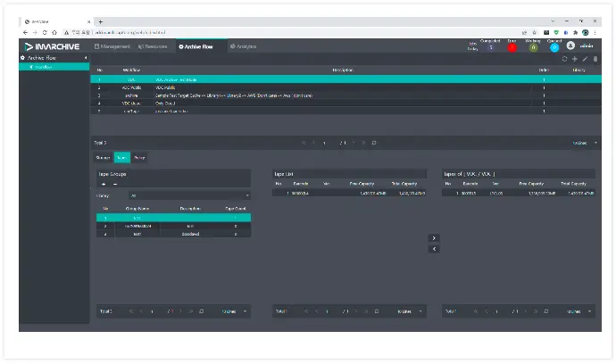This screenshot has width=616, height=364.
Task: Open the Library dropdown in Tape Groups
Action: (189, 195)
